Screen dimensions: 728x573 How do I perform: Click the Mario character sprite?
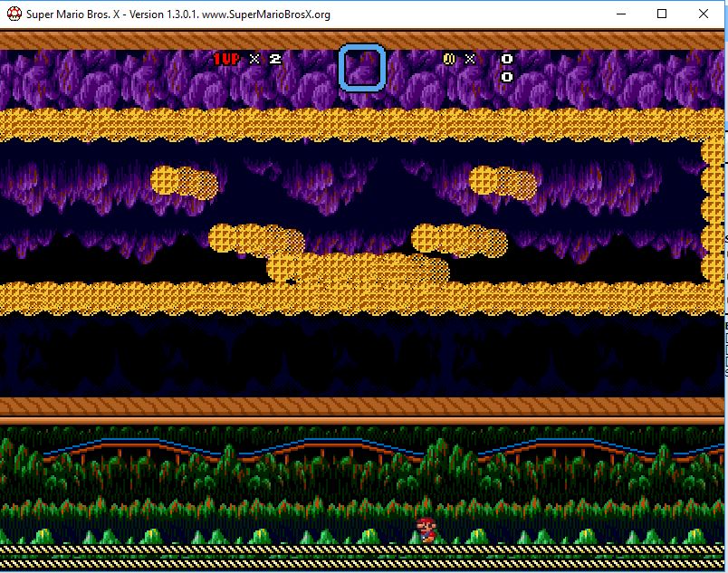[x=426, y=530]
